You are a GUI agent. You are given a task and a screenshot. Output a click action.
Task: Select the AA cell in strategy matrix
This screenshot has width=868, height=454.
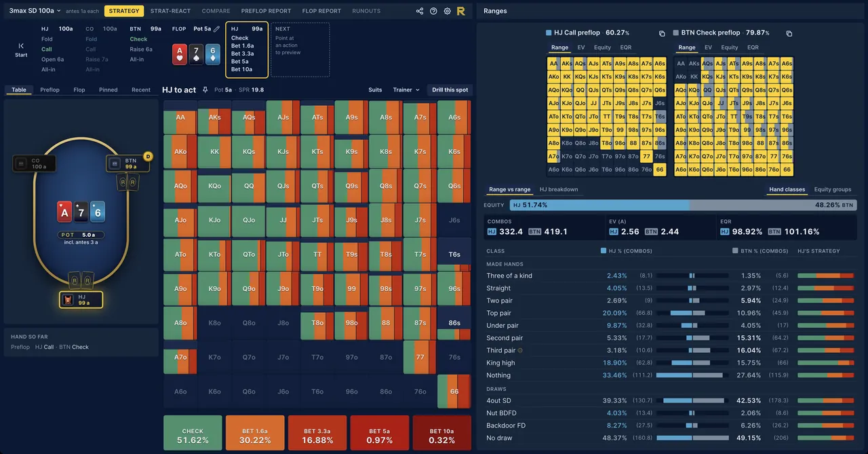pyautogui.click(x=180, y=117)
